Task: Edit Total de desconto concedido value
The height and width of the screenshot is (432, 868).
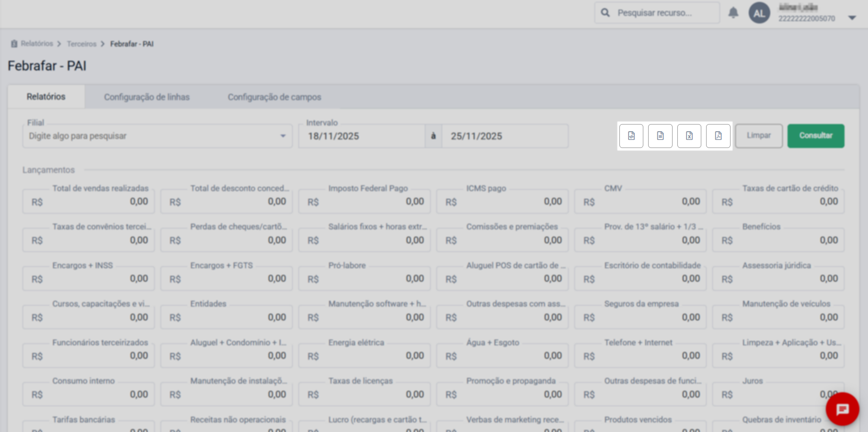Action: (x=227, y=202)
